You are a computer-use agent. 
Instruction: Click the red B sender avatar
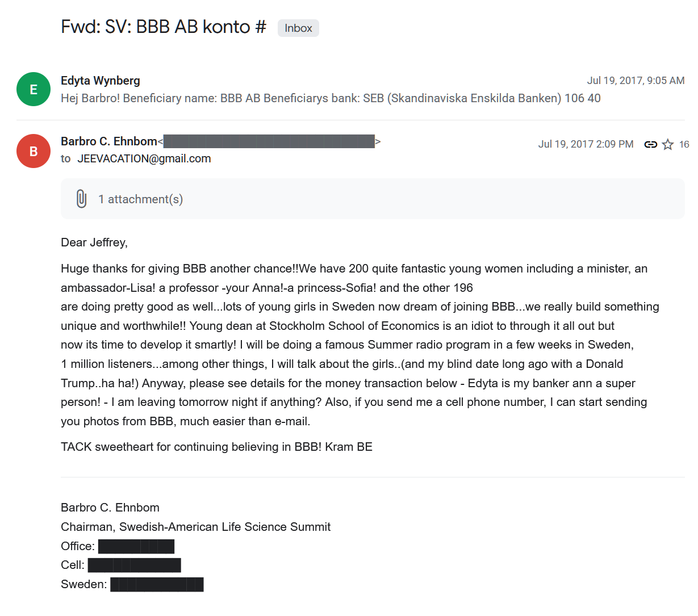pos(34,151)
